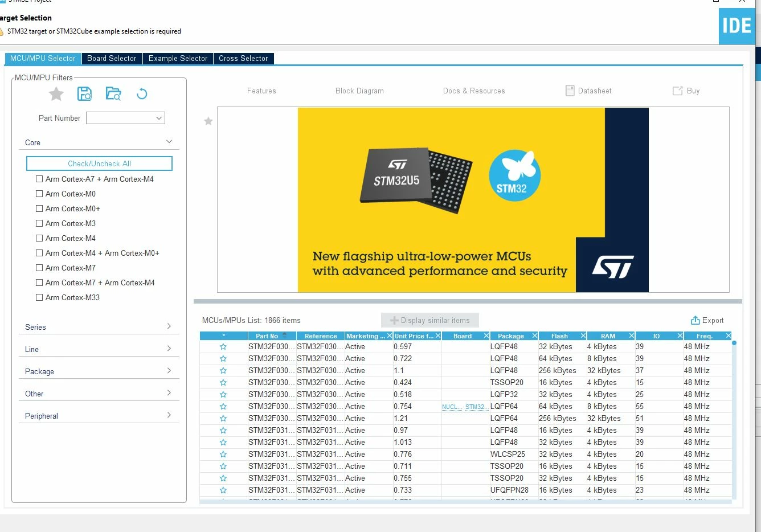Close the Board column with its X
Screen dimensions: 761x532
point(486,336)
